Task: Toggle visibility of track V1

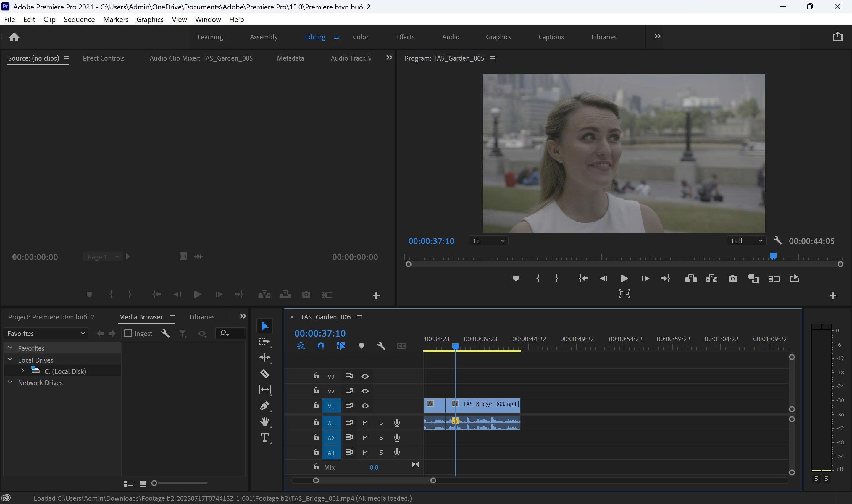Action: click(365, 406)
